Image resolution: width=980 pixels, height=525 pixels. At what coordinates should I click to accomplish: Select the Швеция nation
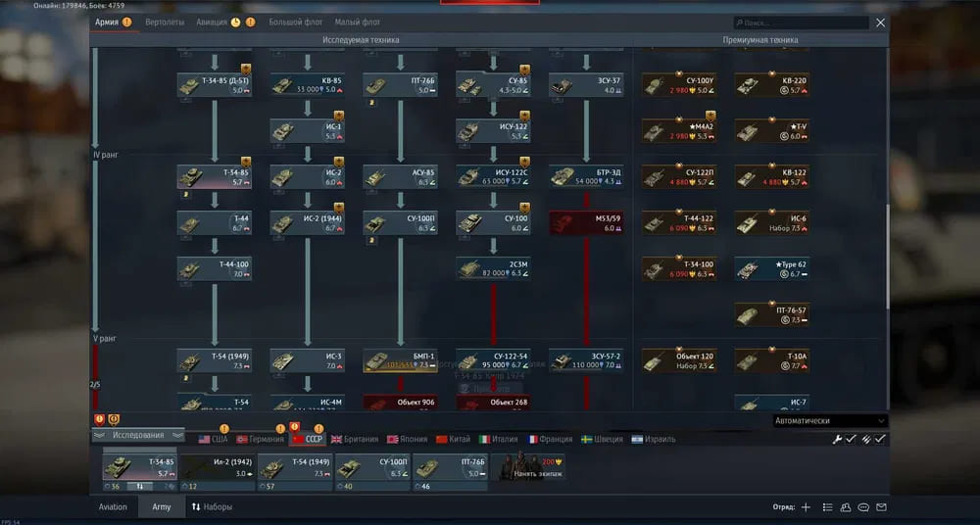(602, 440)
